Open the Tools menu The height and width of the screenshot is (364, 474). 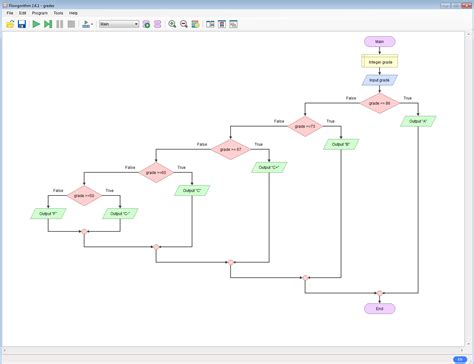[58, 13]
